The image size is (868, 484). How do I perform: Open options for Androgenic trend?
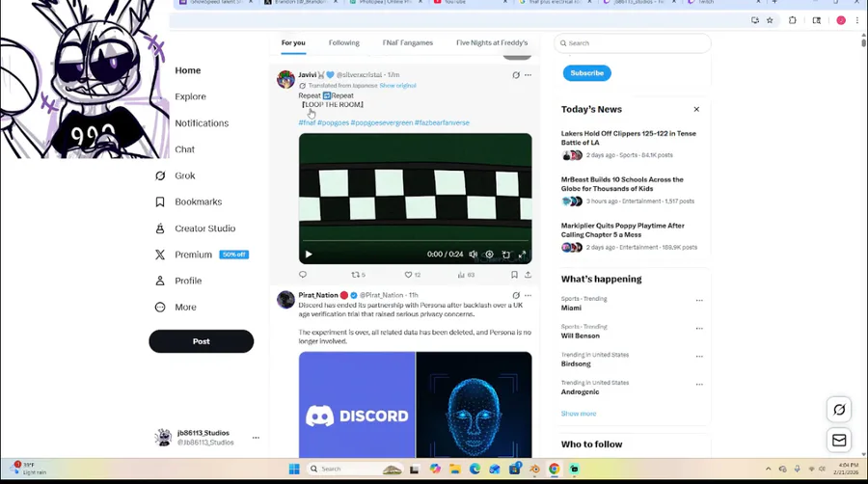pos(699,385)
